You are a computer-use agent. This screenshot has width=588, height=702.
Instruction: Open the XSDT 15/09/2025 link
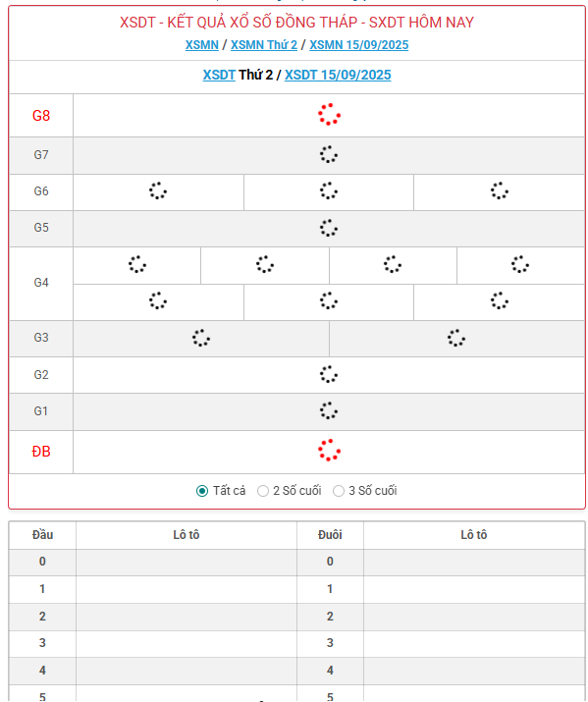(338, 75)
